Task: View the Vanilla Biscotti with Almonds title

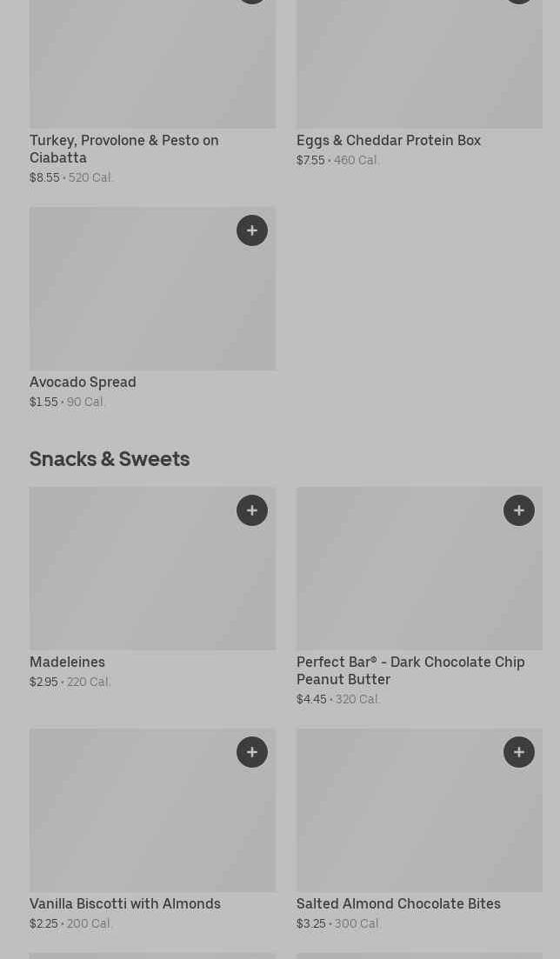Action: pos(124,903)
